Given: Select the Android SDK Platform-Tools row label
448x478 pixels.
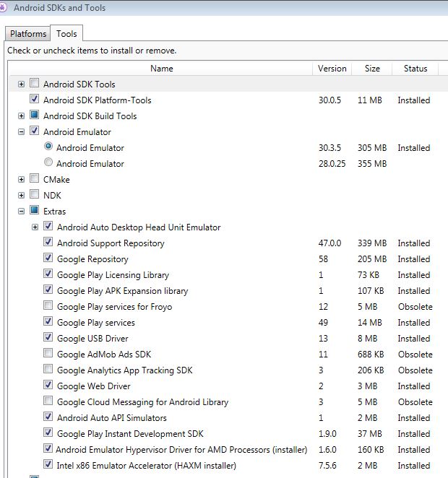Looking at the screenshot, I should click(98, 100).
